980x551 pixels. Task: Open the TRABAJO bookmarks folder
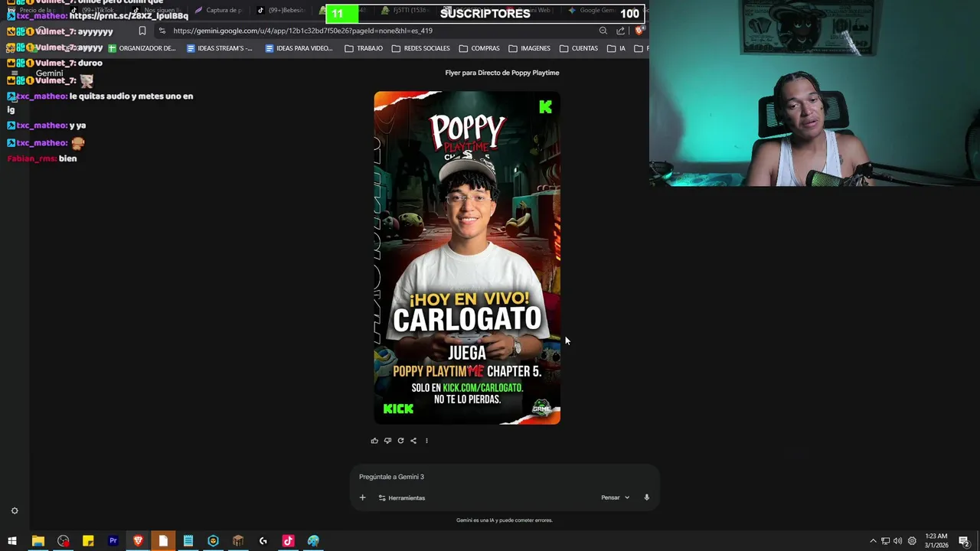[x=364, y=48]
